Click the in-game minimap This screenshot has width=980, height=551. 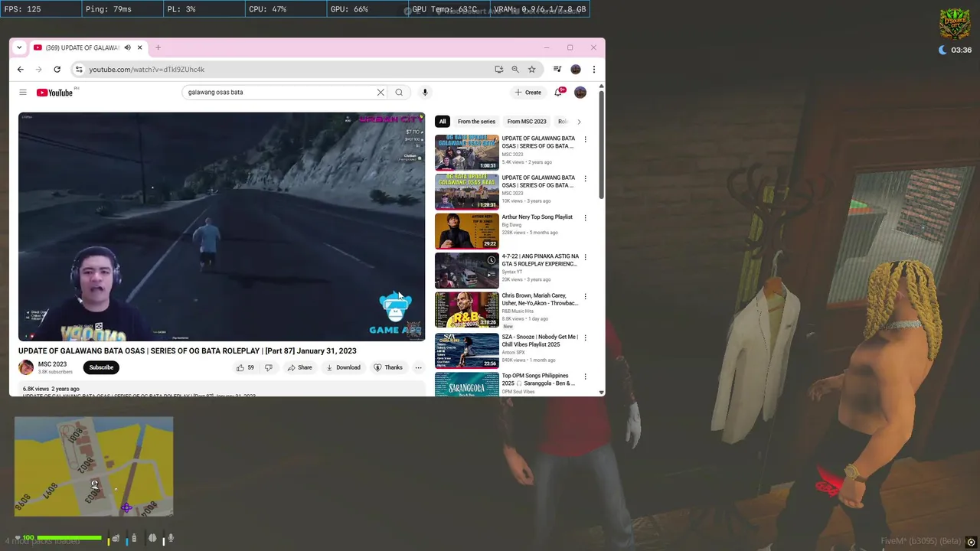93,466
